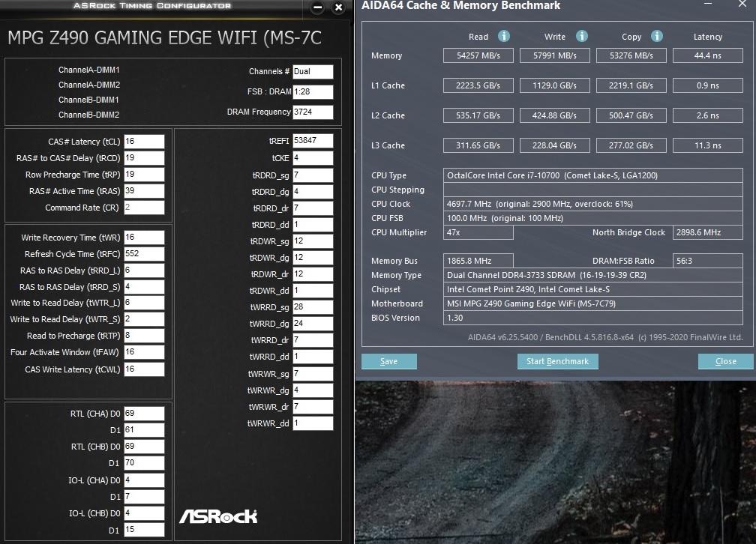
Task: Select the IO-L (CHB) D0 field
Action: pyautogui.click(x=144, y=513)
